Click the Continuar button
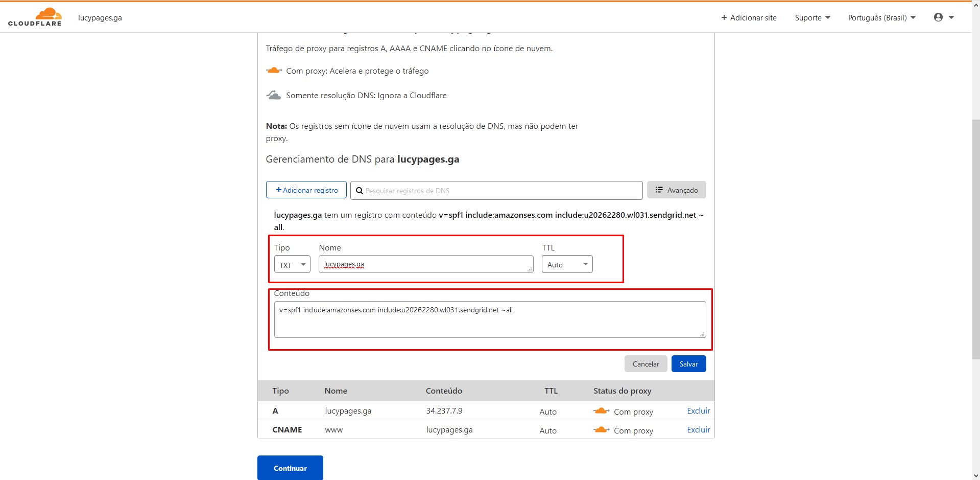 (x=290, y=468)
